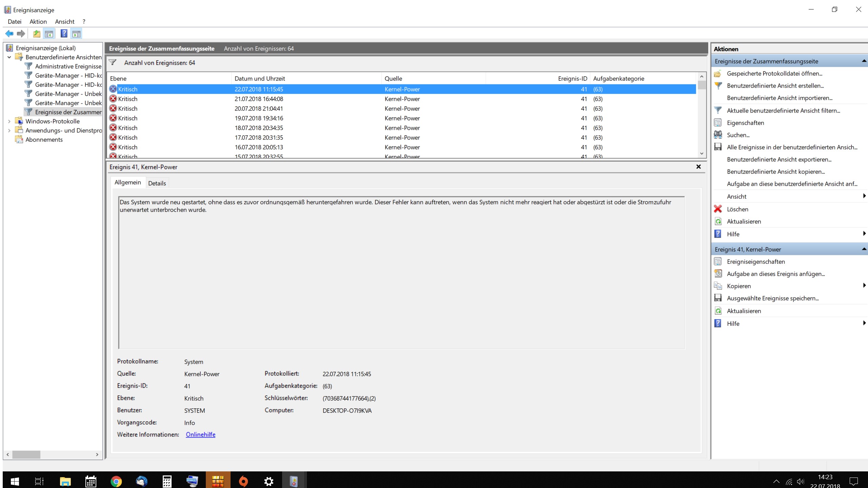This screenshot has width=868, height=488.
Task: Switch to the Details tab
Action: (x=157, y=183)
